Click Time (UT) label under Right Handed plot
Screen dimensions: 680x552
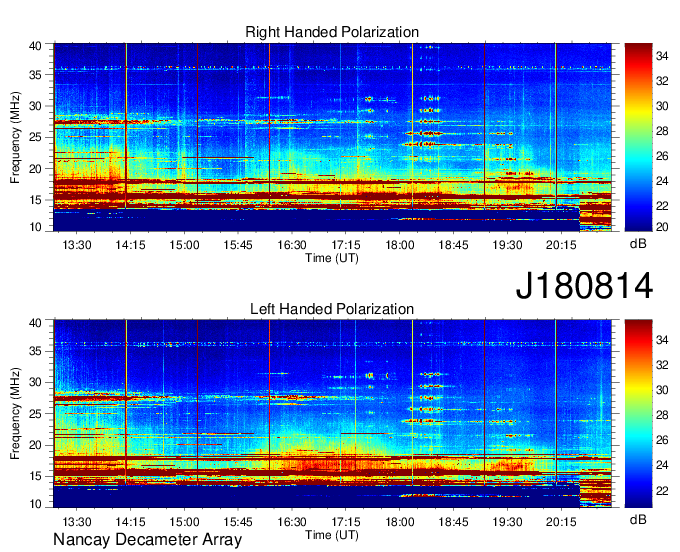pyautogui.click(x=332, y=258)
